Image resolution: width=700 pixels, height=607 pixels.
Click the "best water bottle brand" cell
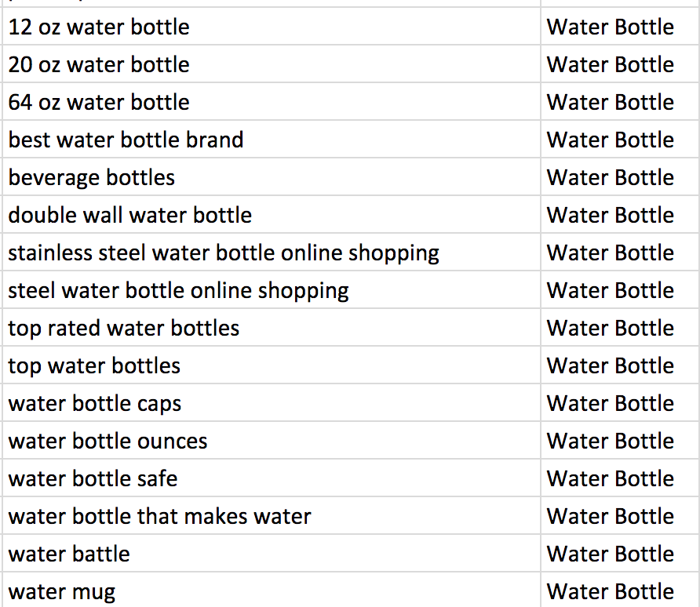coord(126,140)
